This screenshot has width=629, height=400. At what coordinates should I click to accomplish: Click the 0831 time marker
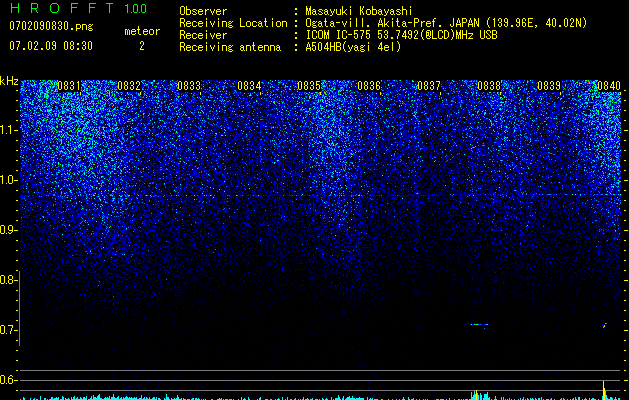click(x=69, y=86)
